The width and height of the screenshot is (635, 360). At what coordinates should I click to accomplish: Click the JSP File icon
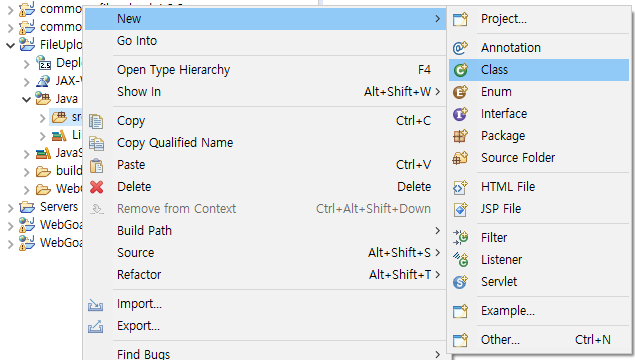tap(460, 209)
